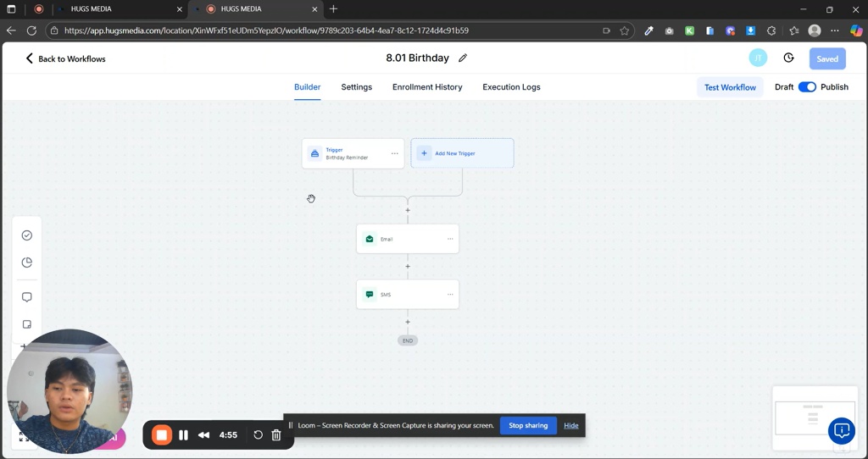Open the version history clock icon
The height and width of the screenshot is (459, 868).
pos(789,58)
